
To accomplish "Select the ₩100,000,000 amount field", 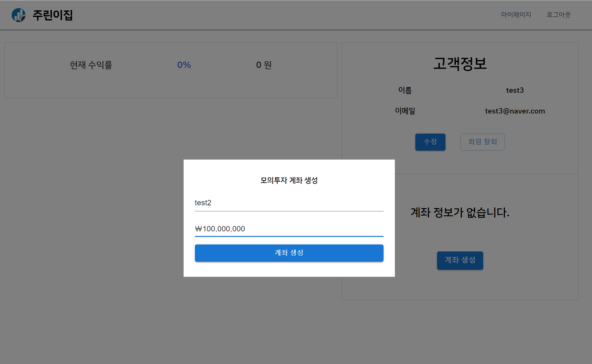I will [289, 229].
